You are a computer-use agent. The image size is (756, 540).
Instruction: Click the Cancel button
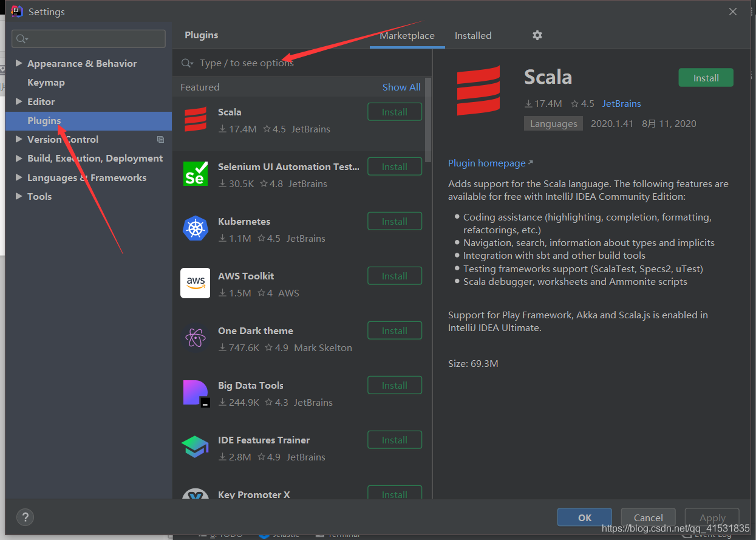pos(648,518)
